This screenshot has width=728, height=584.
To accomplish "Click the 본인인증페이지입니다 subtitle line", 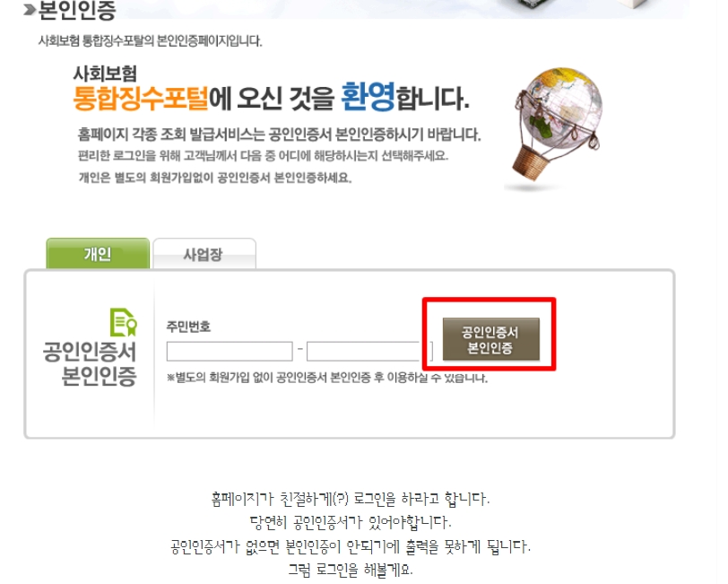I will coord(150,41).
